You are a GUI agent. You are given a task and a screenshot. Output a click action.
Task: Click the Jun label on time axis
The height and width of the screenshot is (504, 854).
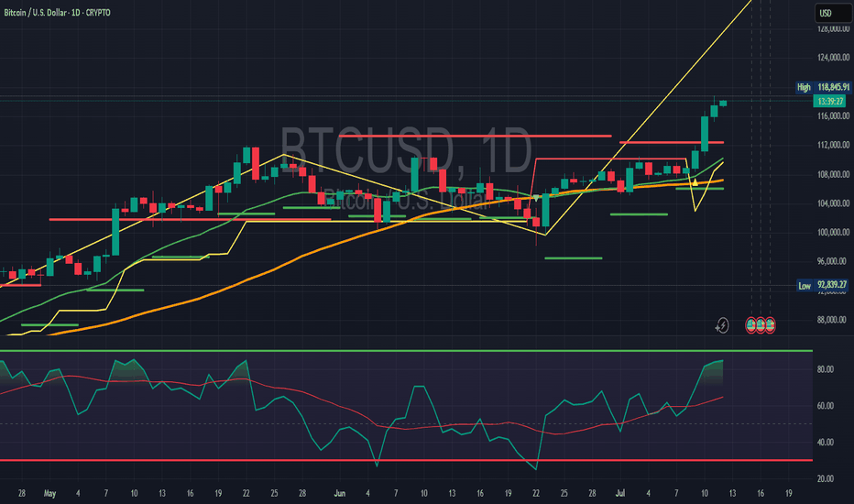339,494
